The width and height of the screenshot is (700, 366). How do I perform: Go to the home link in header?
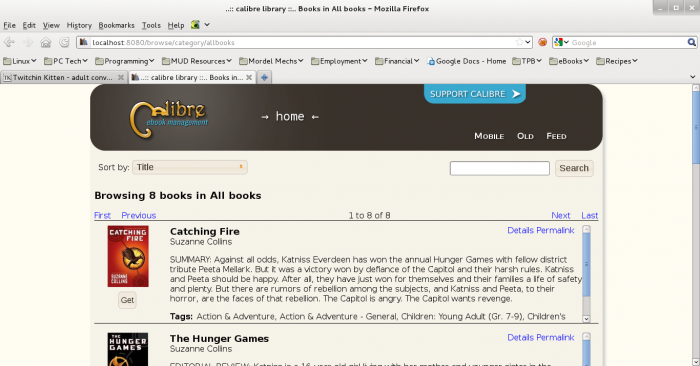point(290,116)
